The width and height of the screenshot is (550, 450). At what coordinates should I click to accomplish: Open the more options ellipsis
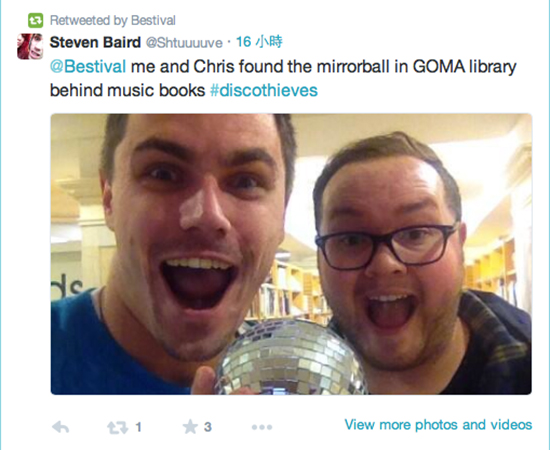pyautogui.click(x=262, y=427)
